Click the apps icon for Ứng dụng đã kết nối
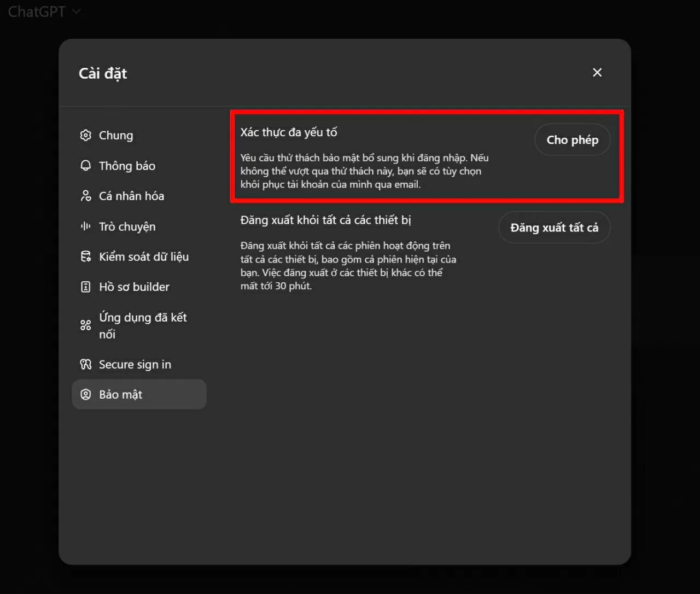Image resolution: width=700 pixels, height=594 pixels. pos(86,325)
